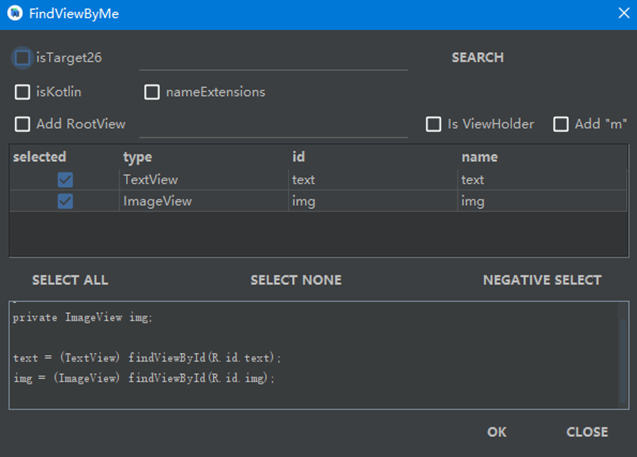Tick the Is ViewHolder checkbox

pos(434,125)
